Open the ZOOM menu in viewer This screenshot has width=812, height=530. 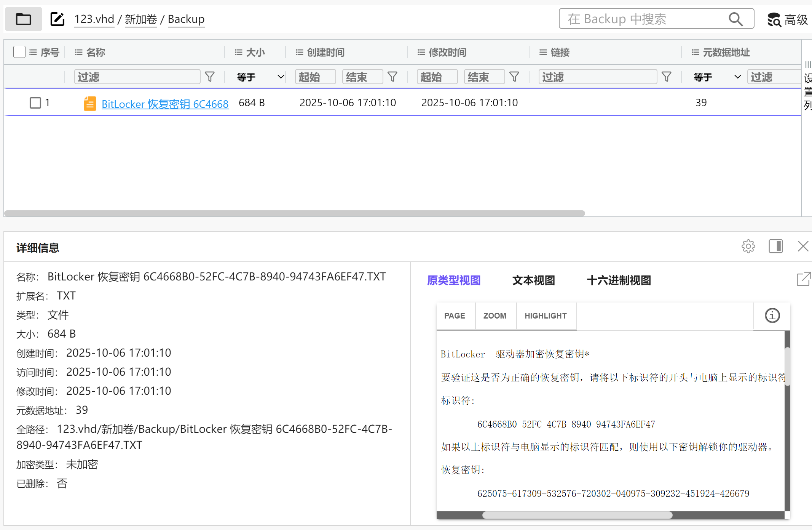click(x=495, y=316)
